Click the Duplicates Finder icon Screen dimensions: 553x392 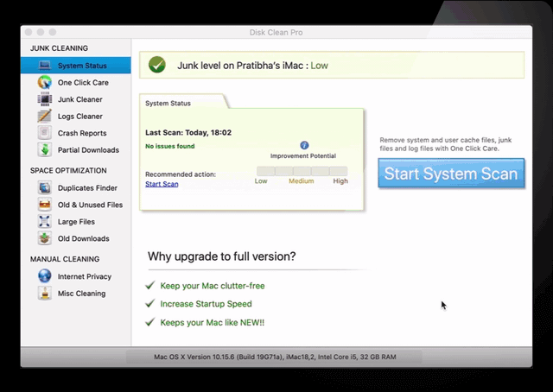coord(45,188)
